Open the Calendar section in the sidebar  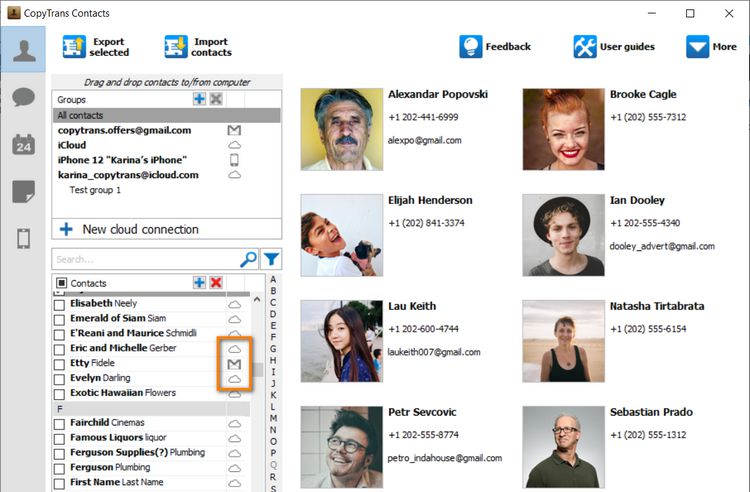point(23,144)
